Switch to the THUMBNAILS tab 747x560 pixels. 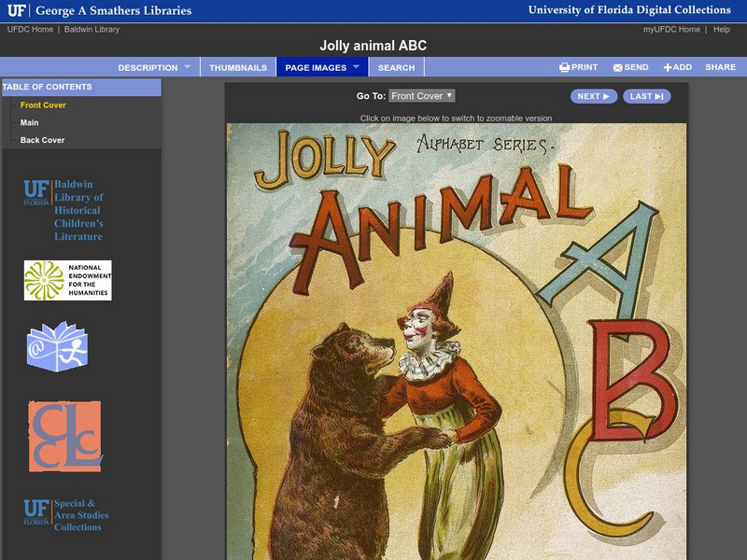tap(241, 67)
